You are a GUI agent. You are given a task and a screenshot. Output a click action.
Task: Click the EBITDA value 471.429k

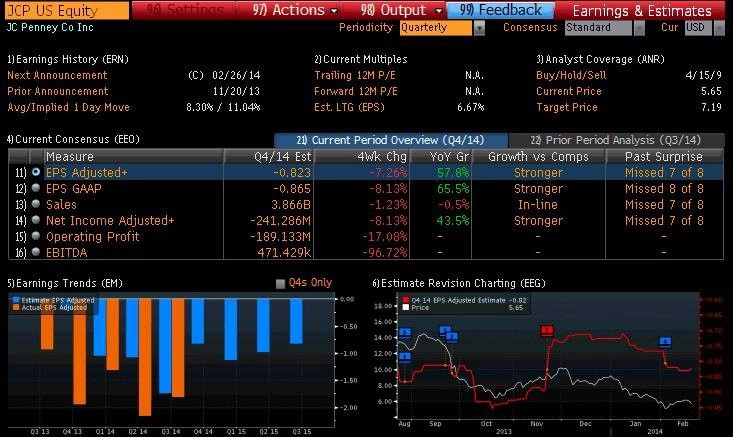284,252
